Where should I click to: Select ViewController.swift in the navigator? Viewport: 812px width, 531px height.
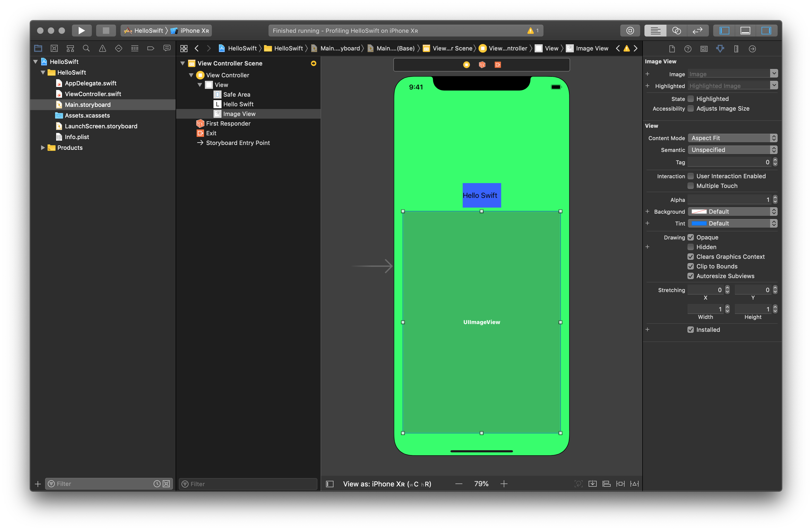pyautogui.click(x=93, y=94)
